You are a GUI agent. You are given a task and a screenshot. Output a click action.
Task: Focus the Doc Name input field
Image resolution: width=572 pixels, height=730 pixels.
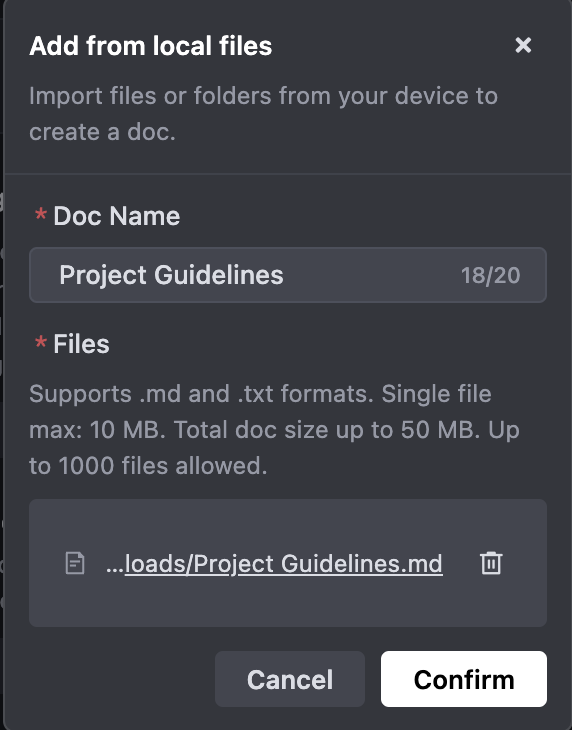click(288, 275)
